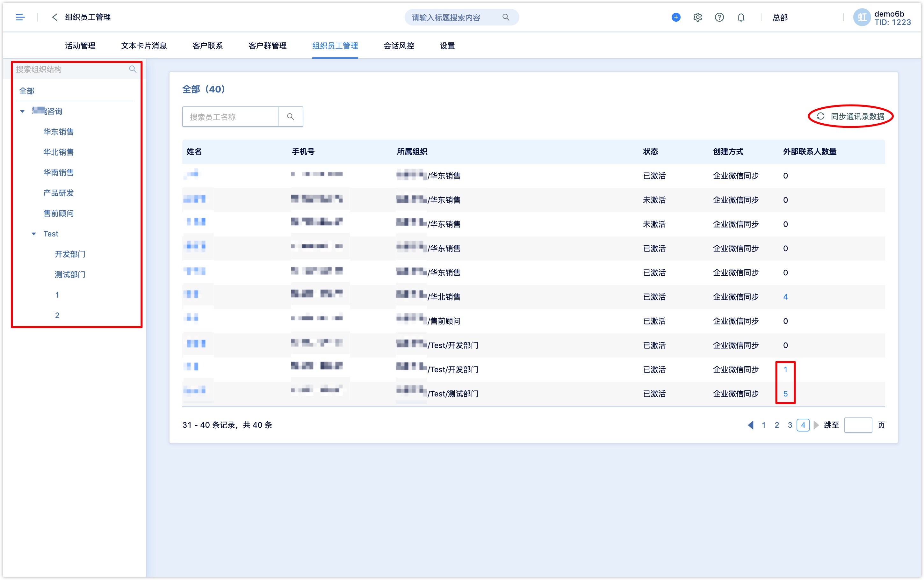The width and height of the screenshot is (924, 580).
Task: Focus the 搜索员工名称 input
Action: (x=230, y=117)
